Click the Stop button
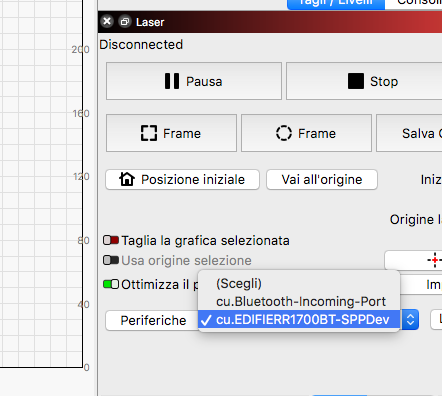 [364, 81]
